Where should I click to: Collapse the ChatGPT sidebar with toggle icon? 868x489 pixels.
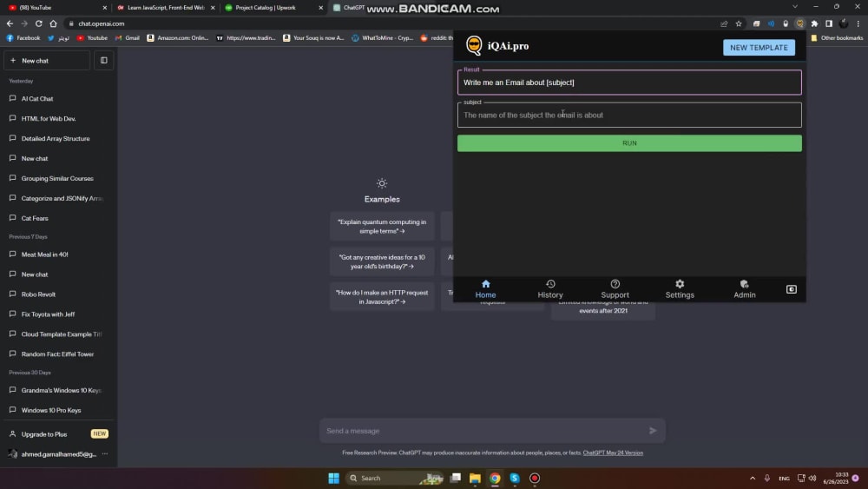(103, 60)
